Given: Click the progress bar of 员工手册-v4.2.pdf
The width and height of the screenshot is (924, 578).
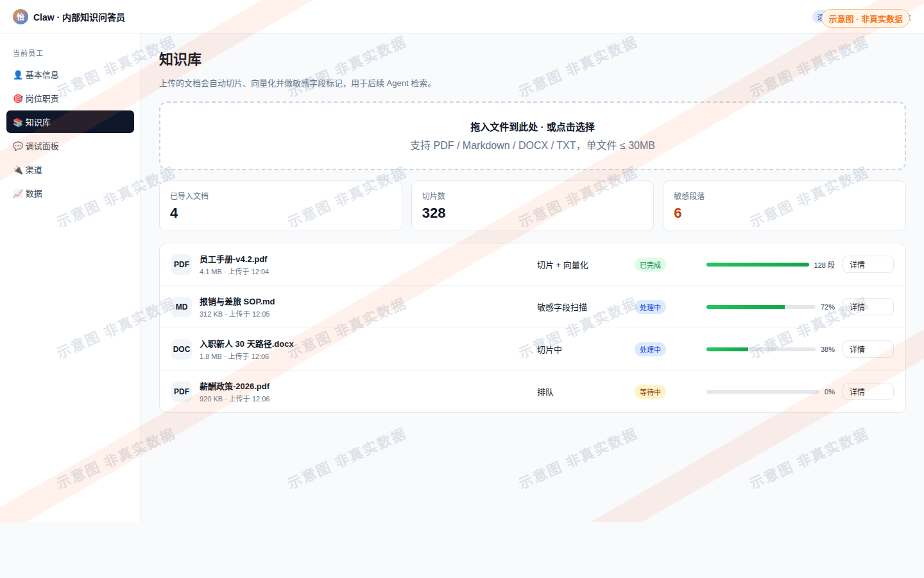Looking at the screenshot, I should 757,265.
